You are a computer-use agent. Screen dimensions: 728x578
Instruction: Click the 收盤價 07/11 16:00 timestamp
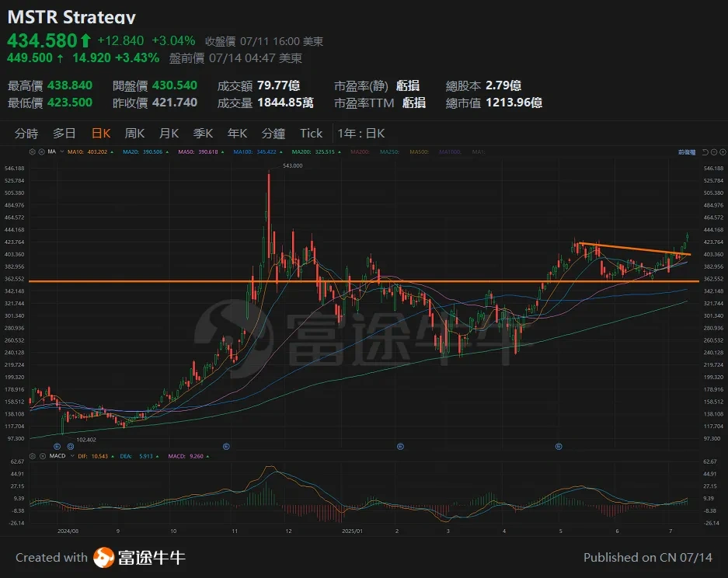[264, 41]
